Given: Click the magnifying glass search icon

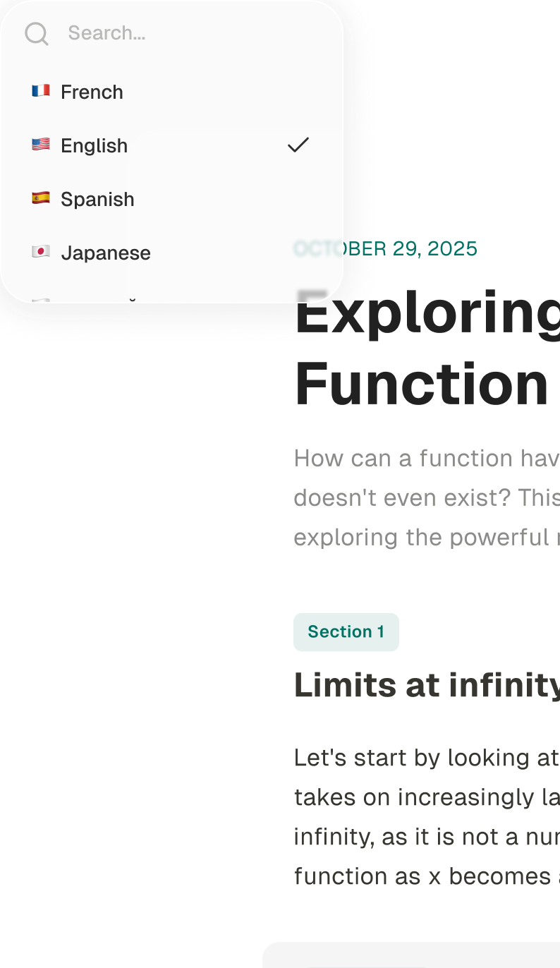Looking at the screenshot, I should pos(36,33).
